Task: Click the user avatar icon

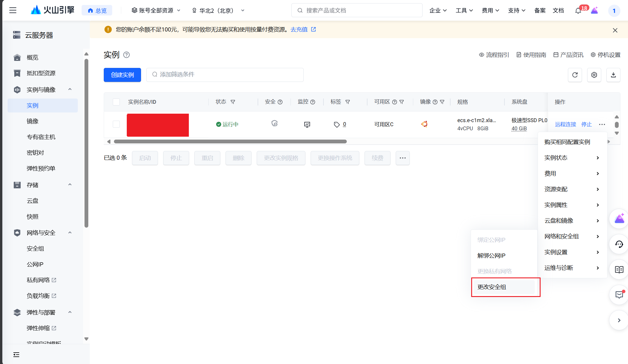Action: point(614,11)
